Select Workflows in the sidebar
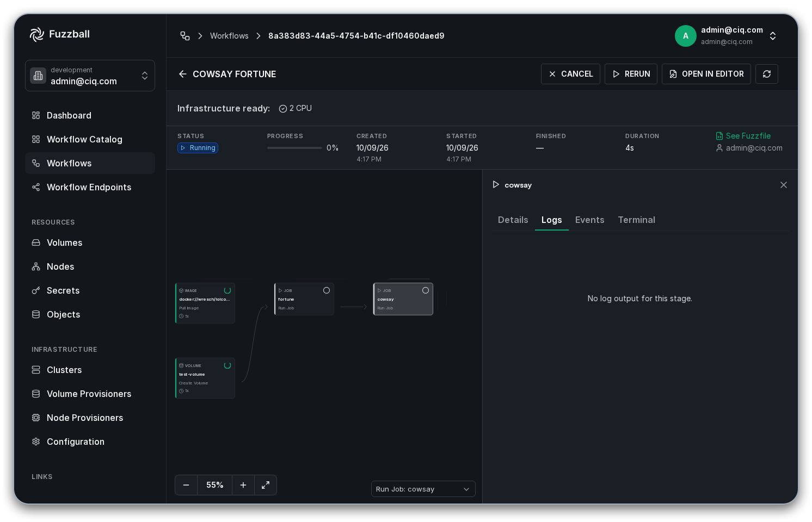812x522 pixels. [x=90, y=163]
